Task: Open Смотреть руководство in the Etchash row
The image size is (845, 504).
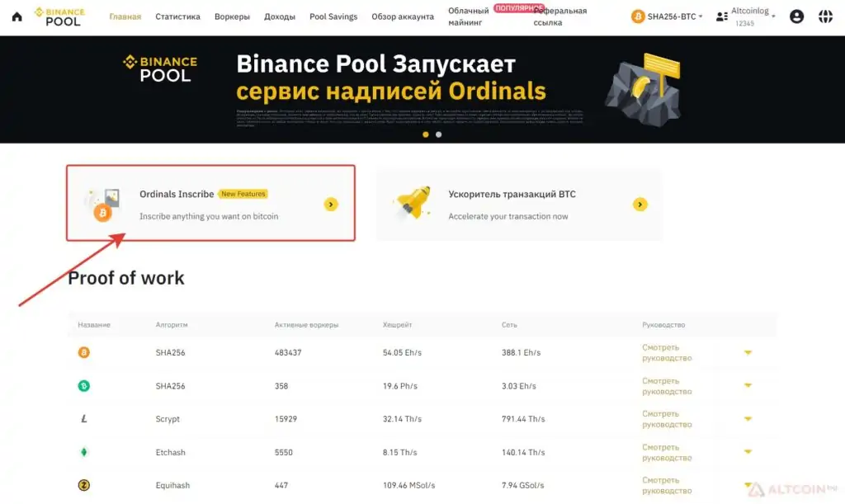Action: click(667, 452)
